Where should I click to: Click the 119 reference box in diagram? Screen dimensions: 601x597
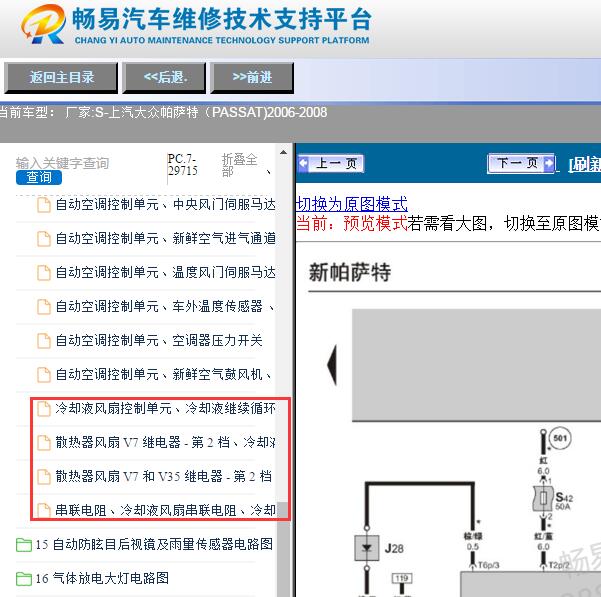click(402, 578)
